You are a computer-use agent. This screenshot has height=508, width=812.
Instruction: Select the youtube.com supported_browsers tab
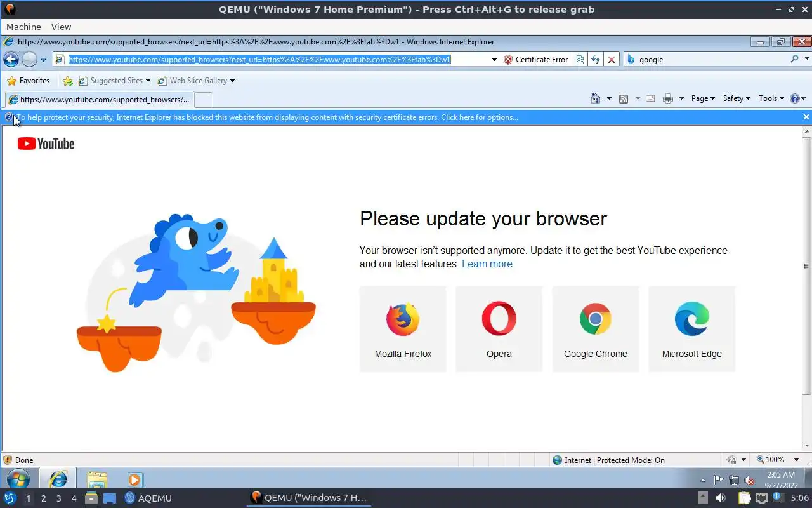98,100
